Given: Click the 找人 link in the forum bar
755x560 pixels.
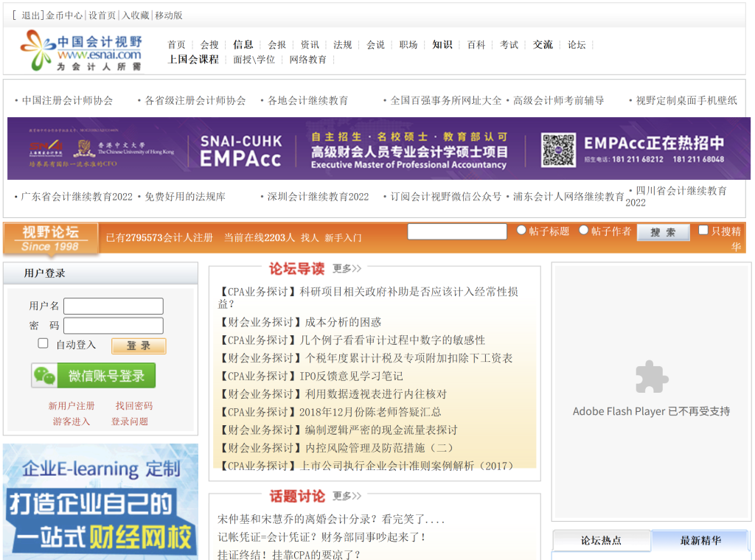Looking at the screenshot, I should coord(310,238).
